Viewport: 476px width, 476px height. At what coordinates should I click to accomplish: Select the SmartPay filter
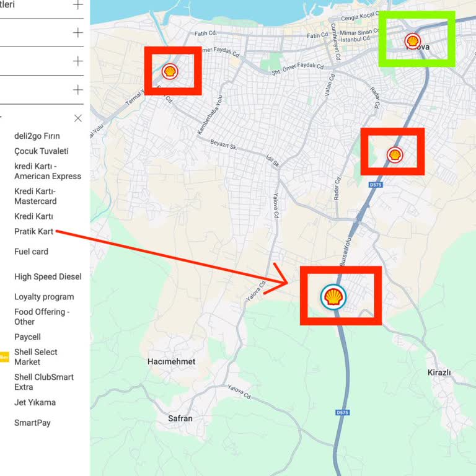(x=32, y=423)
